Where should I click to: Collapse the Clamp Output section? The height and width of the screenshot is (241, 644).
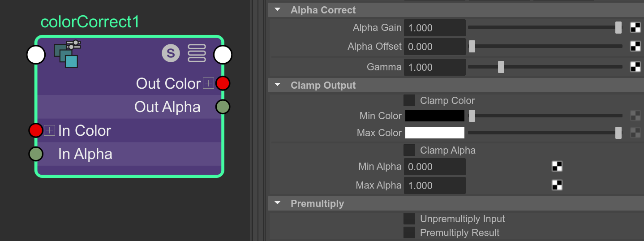point(278,85)
